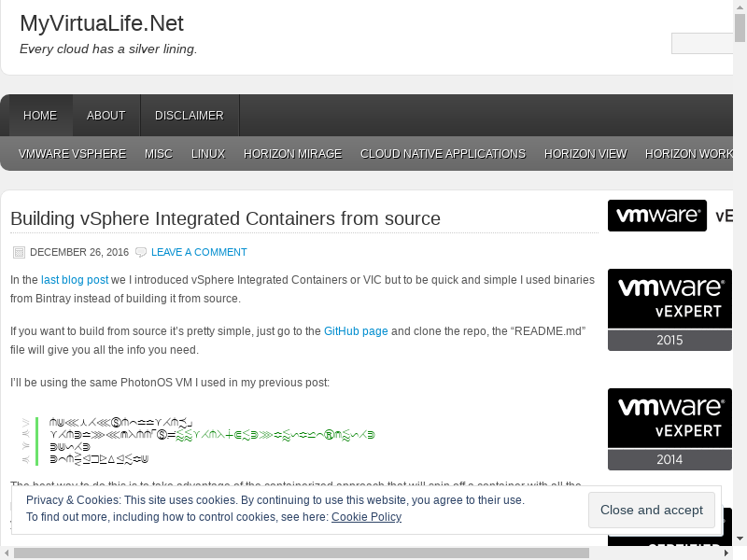Click the Leave a Comment link

pyautogui.click(x=199, y=252)
